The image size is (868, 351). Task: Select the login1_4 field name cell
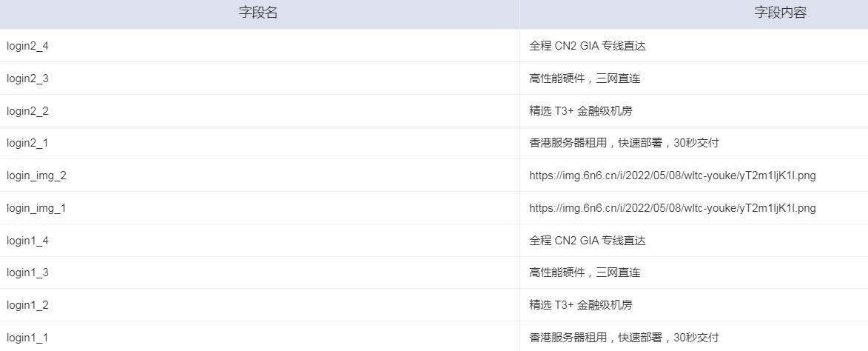260,240
